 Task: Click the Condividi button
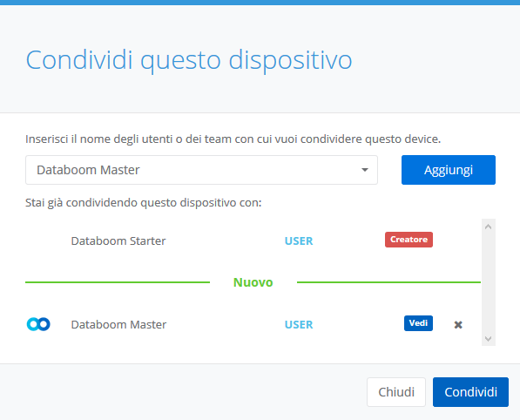coord(470,392)
